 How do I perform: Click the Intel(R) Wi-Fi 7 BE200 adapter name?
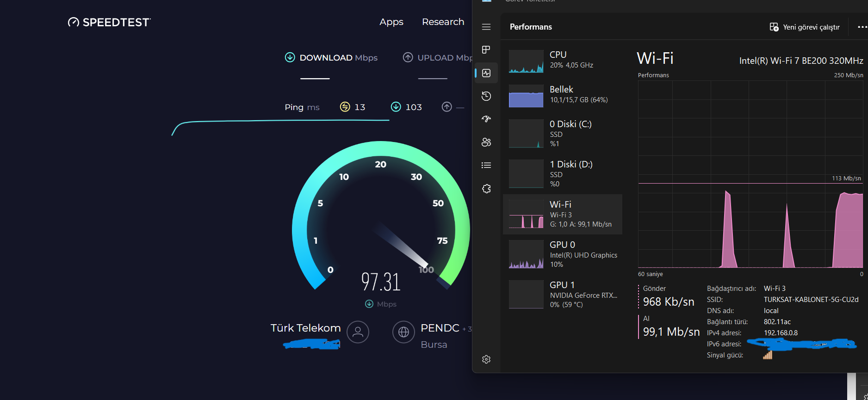[x=801, y=61]
